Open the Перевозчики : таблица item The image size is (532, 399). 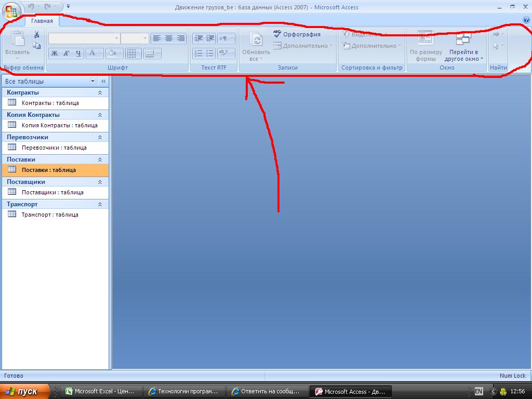point(55,148)
